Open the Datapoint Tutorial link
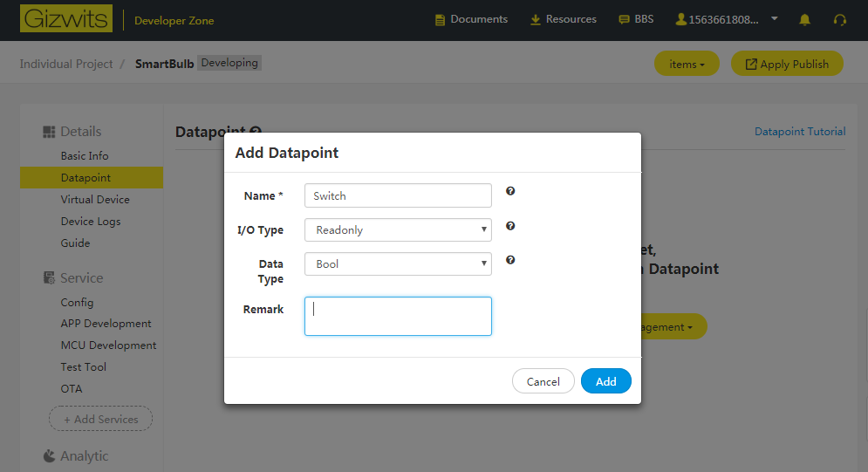 [x=800, y=131]
